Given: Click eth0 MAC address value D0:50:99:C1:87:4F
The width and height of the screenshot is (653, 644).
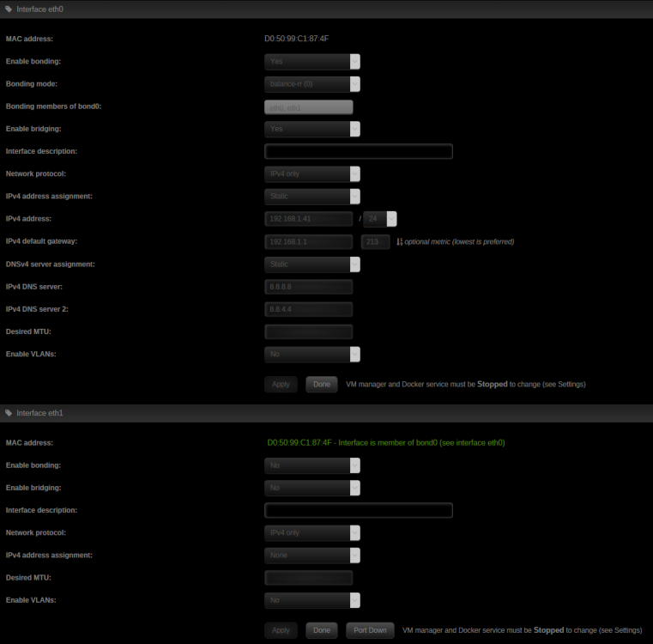Looking at the screenshot, I should click(x=297, y=39).
